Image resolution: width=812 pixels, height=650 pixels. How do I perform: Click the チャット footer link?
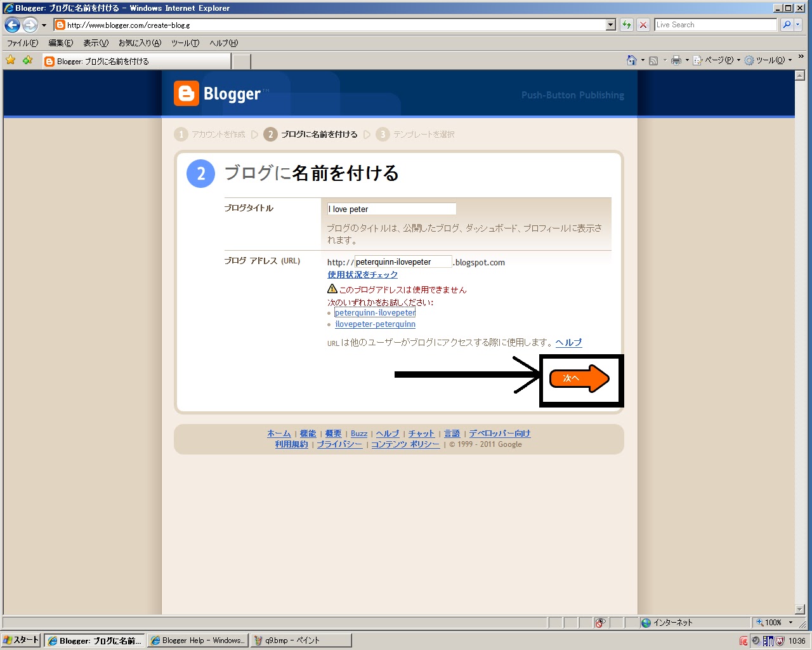(421, 434)
